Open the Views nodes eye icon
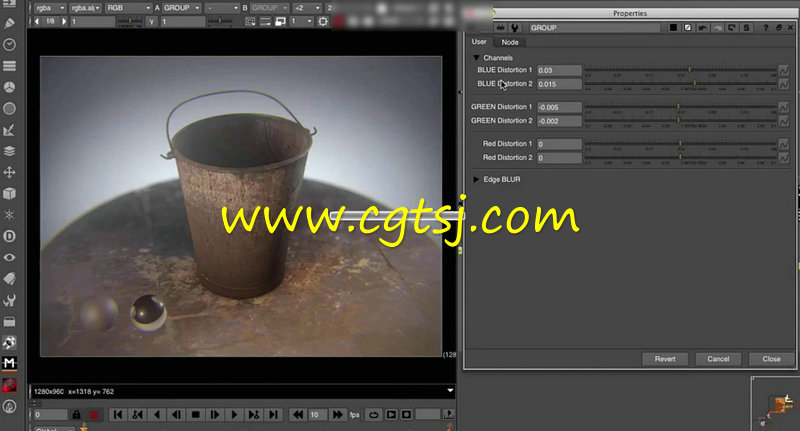800x431 pixels. pos(9,257)
